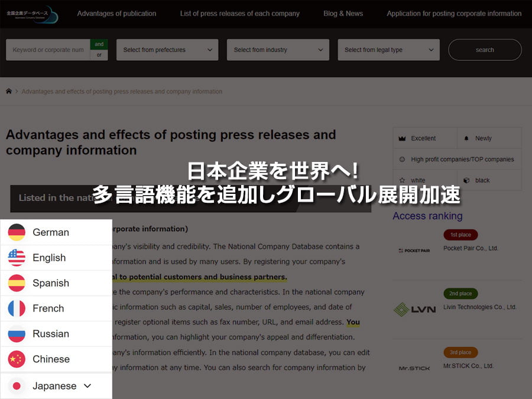Viewport: 532px width, 399px height.
Task: Click the star icon next to white
Action: click(x=402, y=180)
